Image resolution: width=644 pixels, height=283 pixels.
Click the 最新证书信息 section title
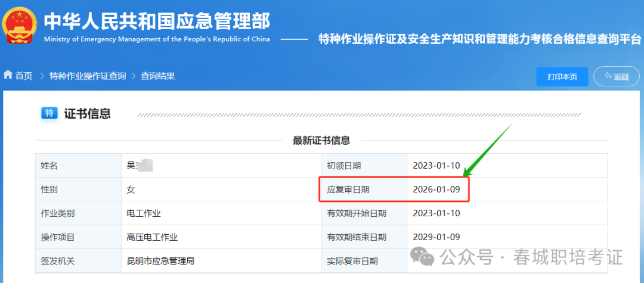pos(321,140)
